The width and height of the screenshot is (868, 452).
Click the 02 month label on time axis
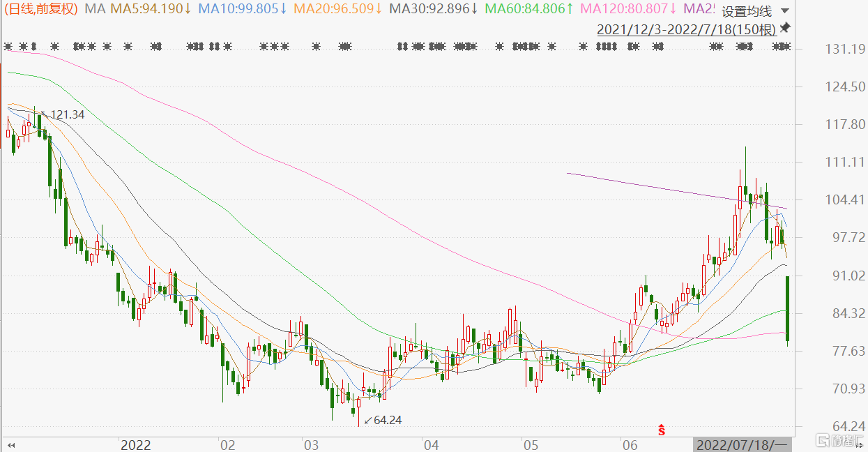[x=227, y=444]
